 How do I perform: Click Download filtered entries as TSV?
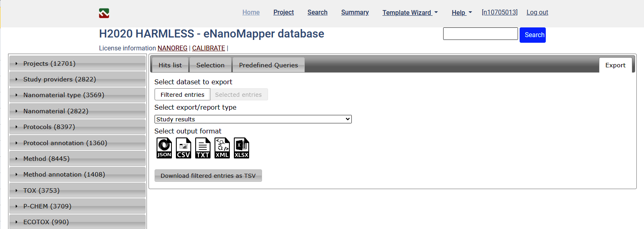tap(208, 176)
